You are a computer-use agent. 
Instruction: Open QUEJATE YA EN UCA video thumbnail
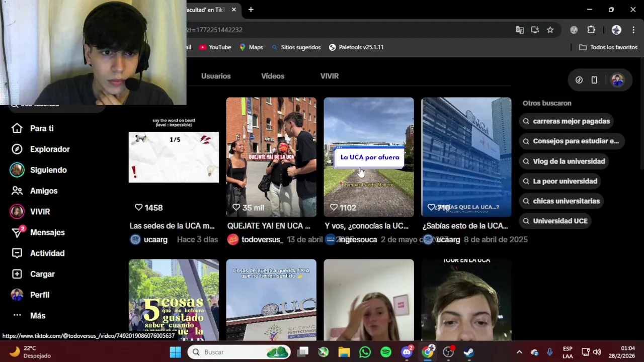pos(271,157)
